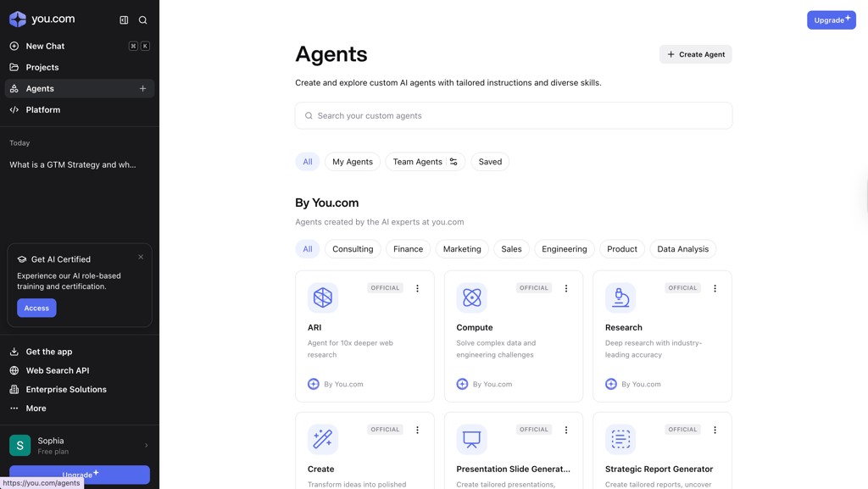
Task: Click the Projects folder icon
Action: (14, 67)
